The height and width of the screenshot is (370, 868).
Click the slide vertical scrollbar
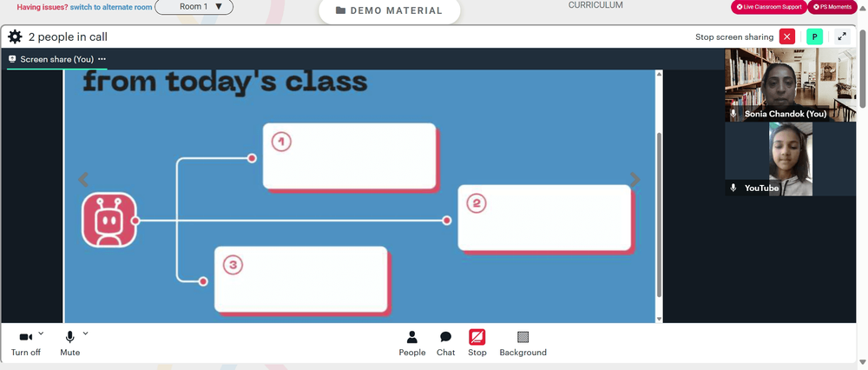tap(659, 214)
